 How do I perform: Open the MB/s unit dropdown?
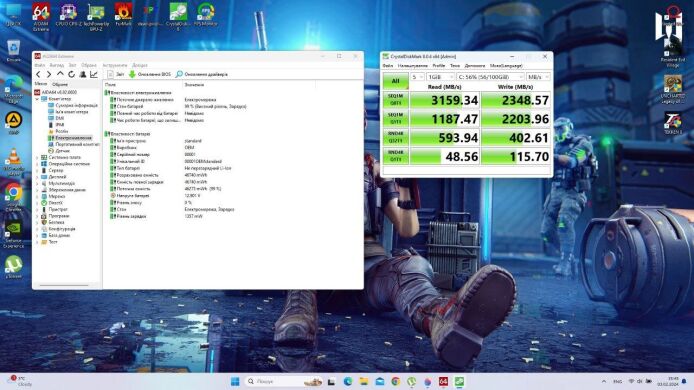tap(539, 77)
